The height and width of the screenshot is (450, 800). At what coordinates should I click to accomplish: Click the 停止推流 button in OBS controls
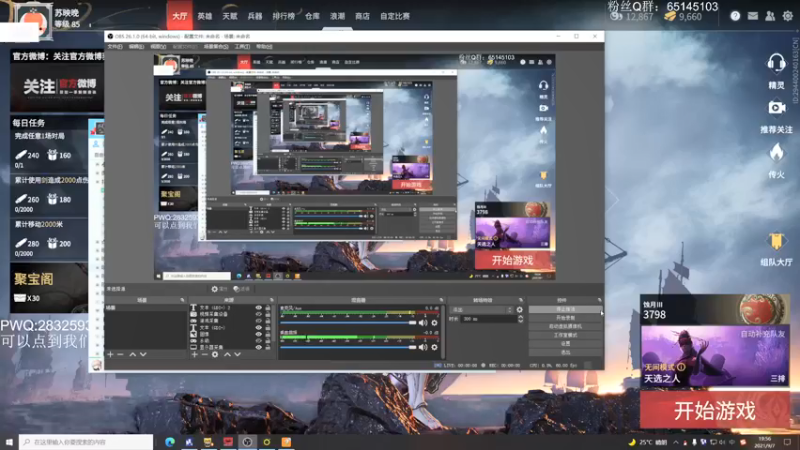coord(565,309)
